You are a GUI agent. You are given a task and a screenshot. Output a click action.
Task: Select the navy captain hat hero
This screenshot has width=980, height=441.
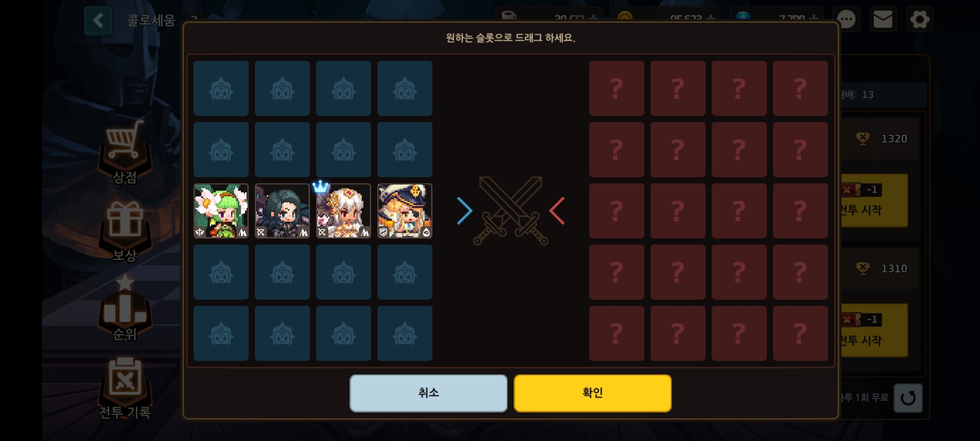405,211
